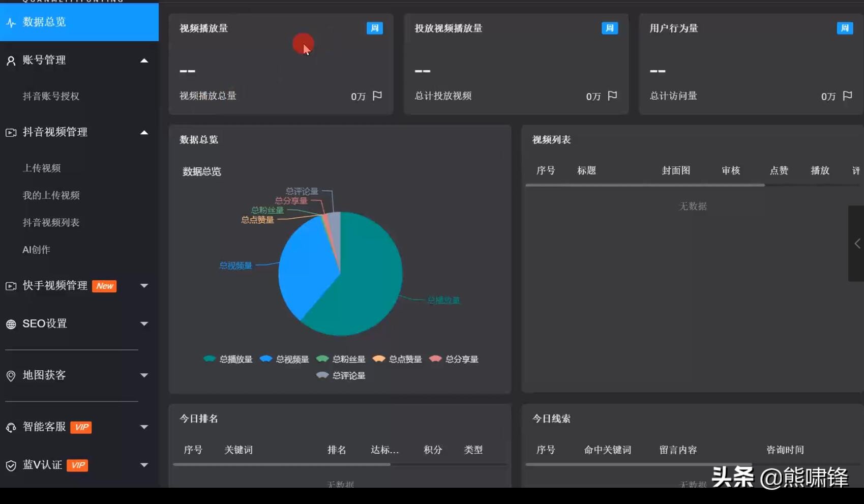Expand the SEO设置 menu

[144, 324]
